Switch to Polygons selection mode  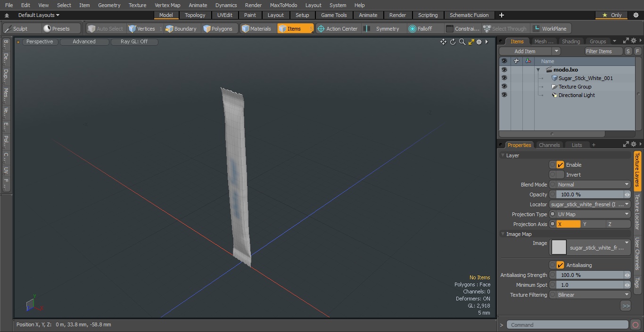(x=219, y=29)
